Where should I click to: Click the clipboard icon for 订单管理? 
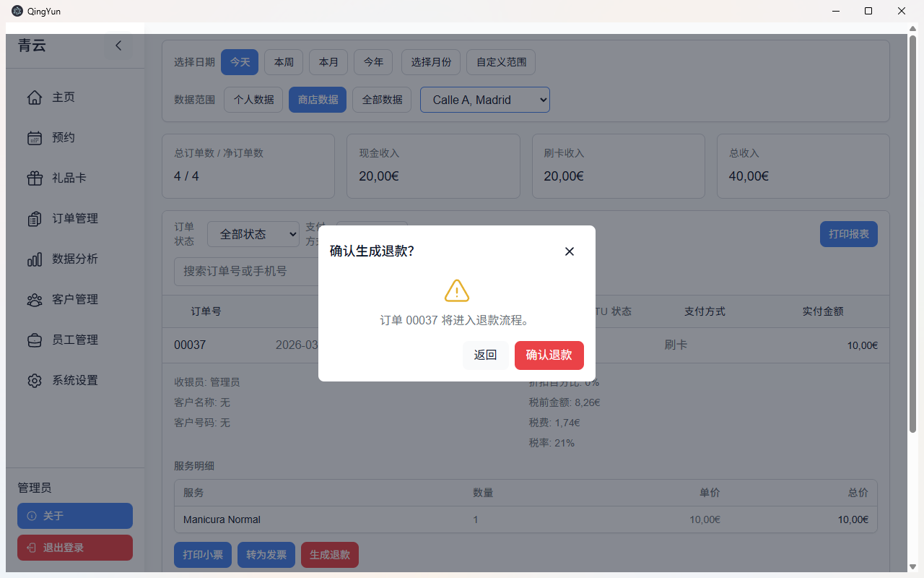click(x=35, y=219)
